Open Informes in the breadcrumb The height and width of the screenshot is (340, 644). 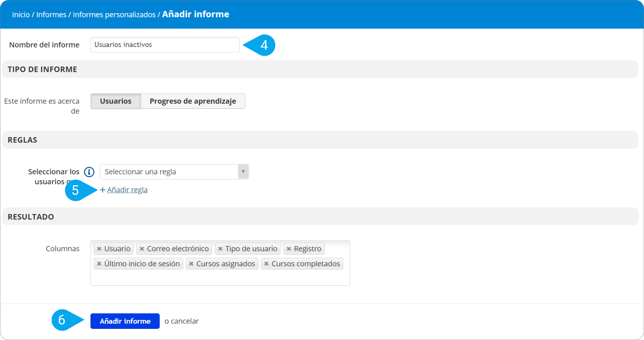[51, 15]
